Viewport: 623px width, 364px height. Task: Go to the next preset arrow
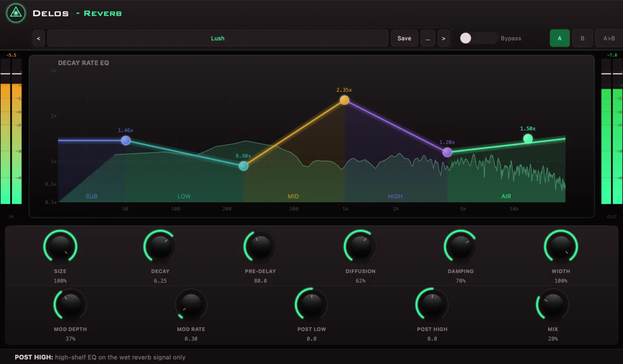pos(443,38)
